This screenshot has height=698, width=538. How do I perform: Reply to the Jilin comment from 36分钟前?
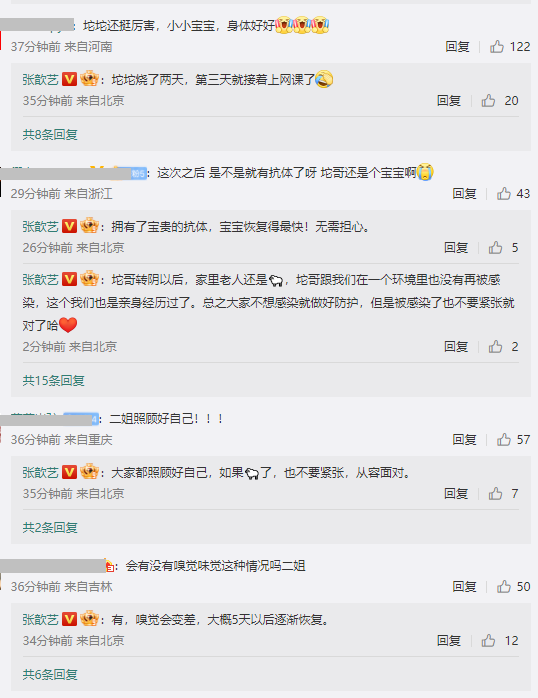(x=465, y=586)
